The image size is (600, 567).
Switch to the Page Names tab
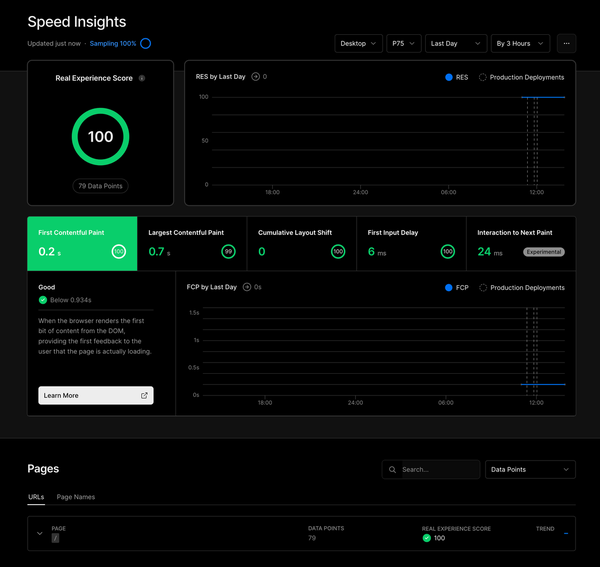point(76,497)
